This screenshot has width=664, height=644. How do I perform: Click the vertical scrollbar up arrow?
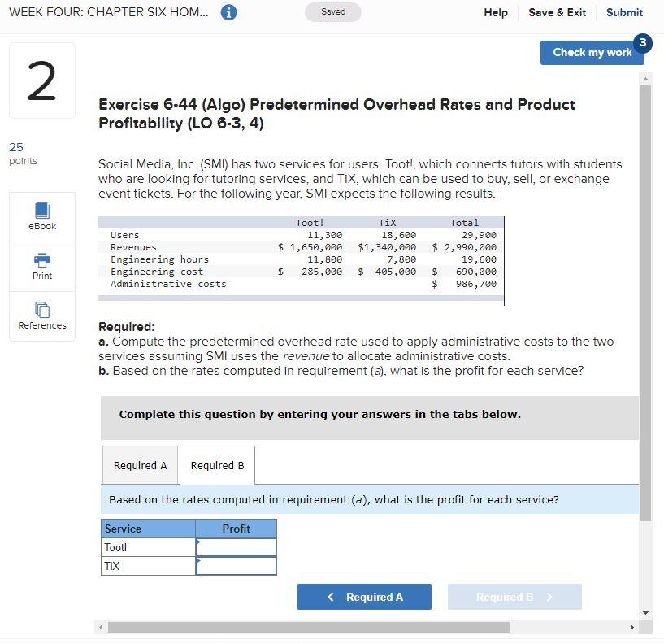click(x=645, y=79)
